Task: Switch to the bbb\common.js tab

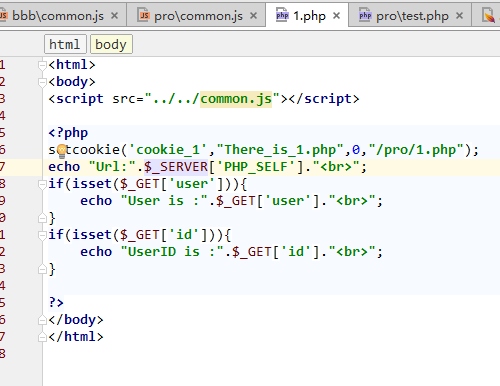Action: pos(58,16)
